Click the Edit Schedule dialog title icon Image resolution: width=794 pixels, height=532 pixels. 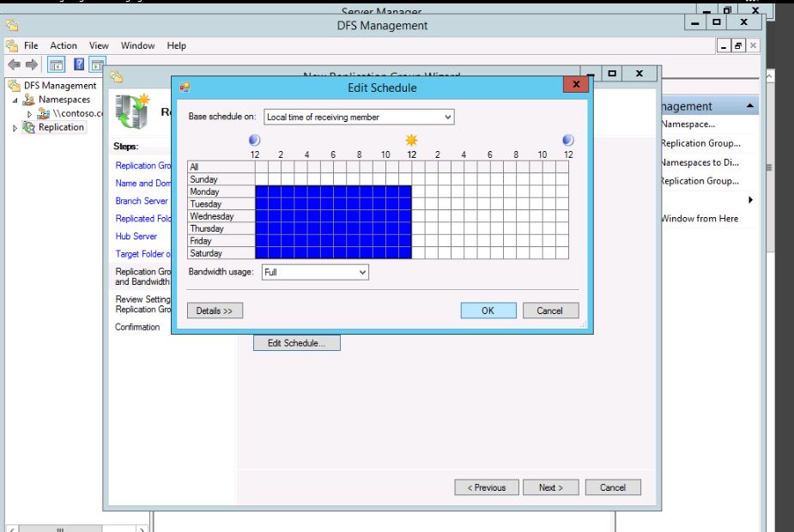coord(185,88)
